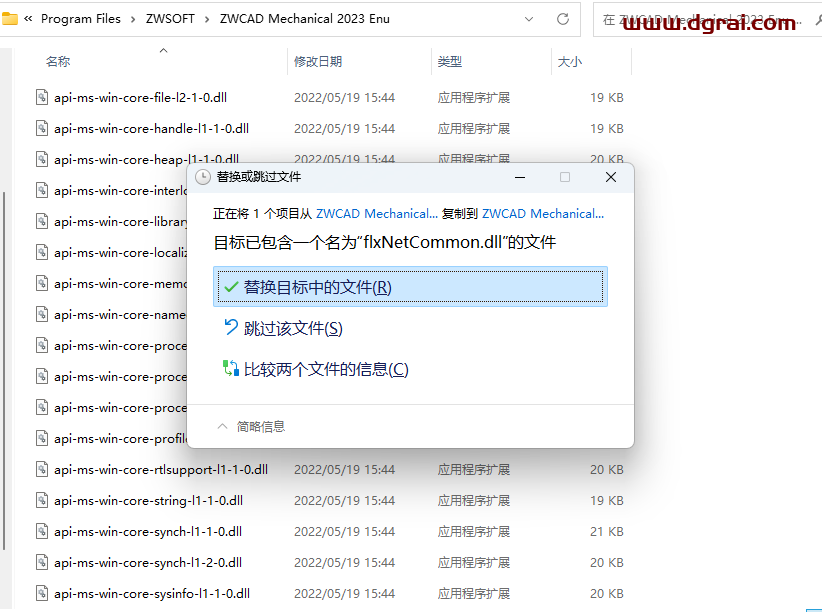Choose Skip this file option
822x612 pixels.
point(283,328)
